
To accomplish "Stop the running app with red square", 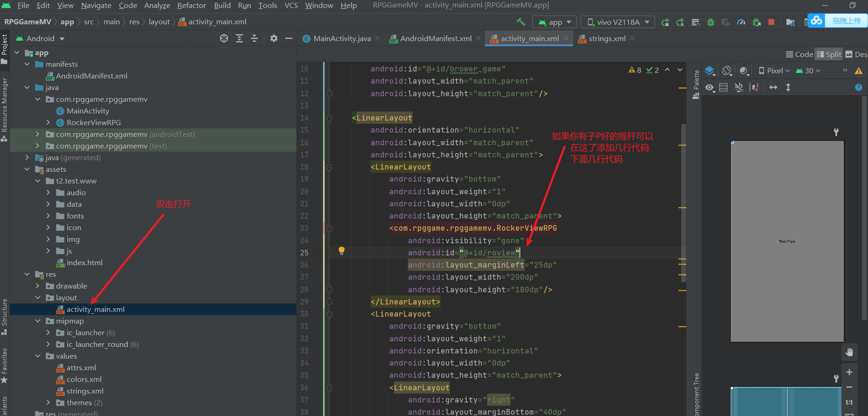I will point(771,22).
